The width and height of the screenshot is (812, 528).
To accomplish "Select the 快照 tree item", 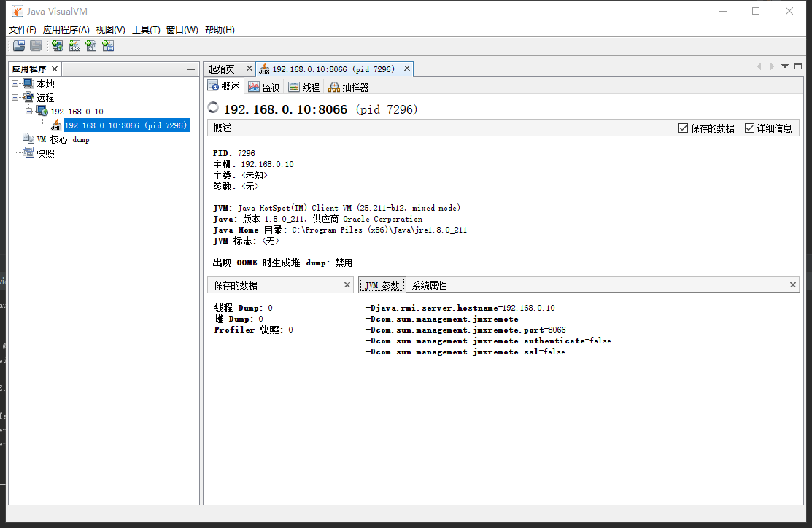I will pyautogui.click(x=45, y=153).
